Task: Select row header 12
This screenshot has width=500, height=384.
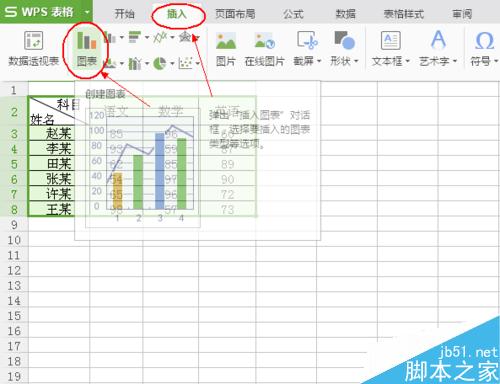Action: tap(14, 270)
